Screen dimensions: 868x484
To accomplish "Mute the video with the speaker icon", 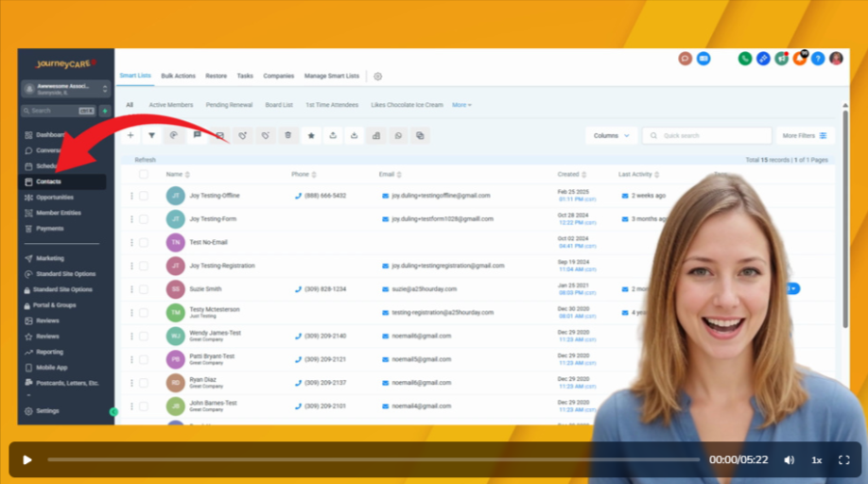I will [789, 460].
